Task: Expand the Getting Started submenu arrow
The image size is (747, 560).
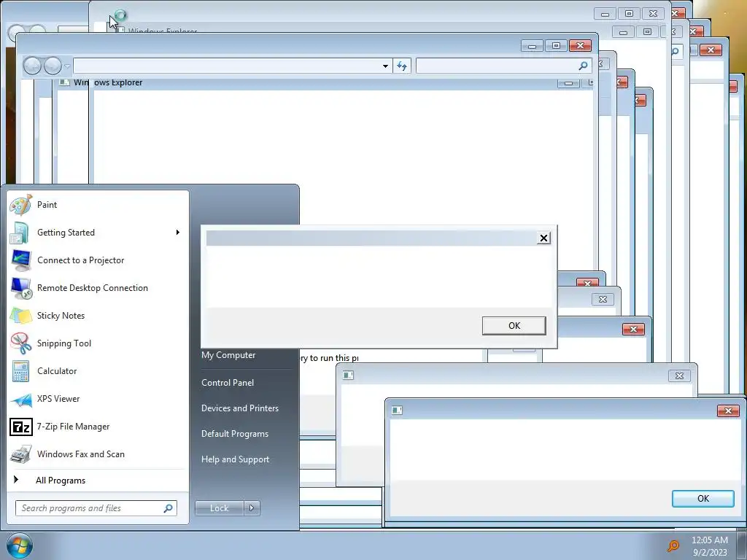Action: click(178, 233)
